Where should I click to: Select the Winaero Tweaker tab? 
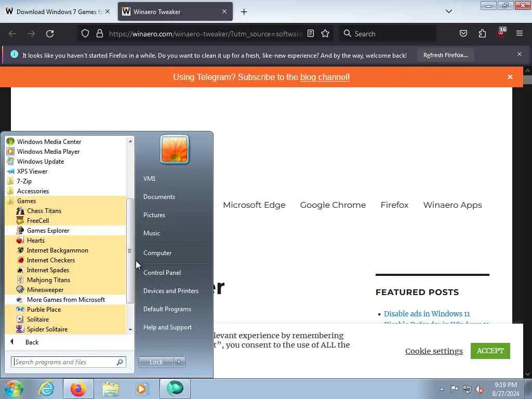[175, 12]
